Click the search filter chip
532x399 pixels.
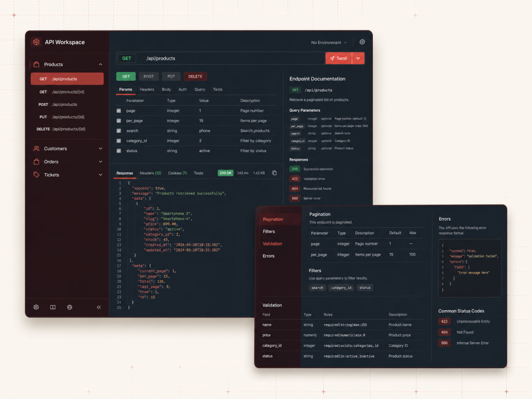click(317, 288)
